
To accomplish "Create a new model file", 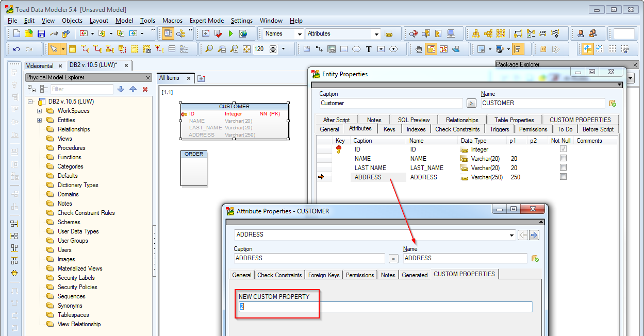I will pyautogui.click(x=16, y=33).
